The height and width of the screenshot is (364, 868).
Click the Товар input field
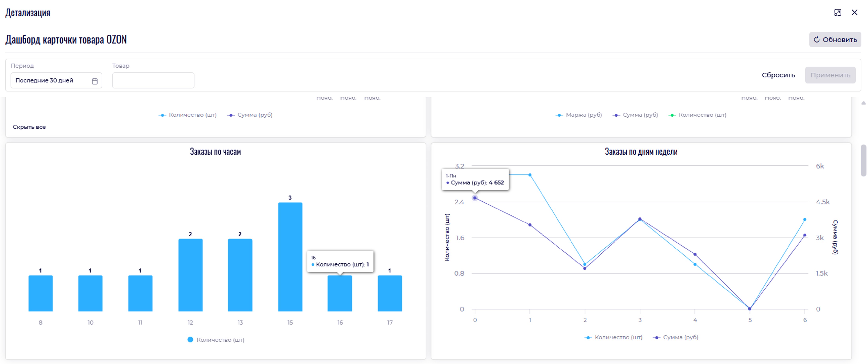pyautogui.click(x=153, y=80)
